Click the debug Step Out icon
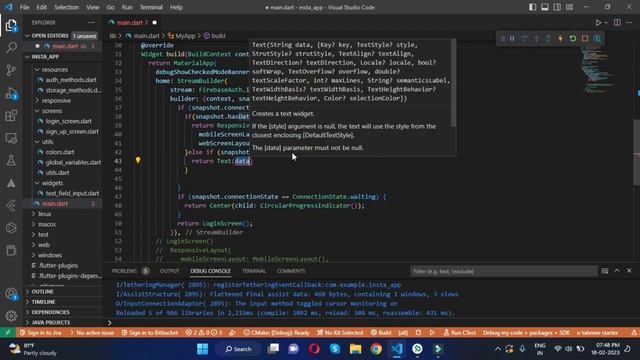Screen dimensions: 640x360 (548, 38)
